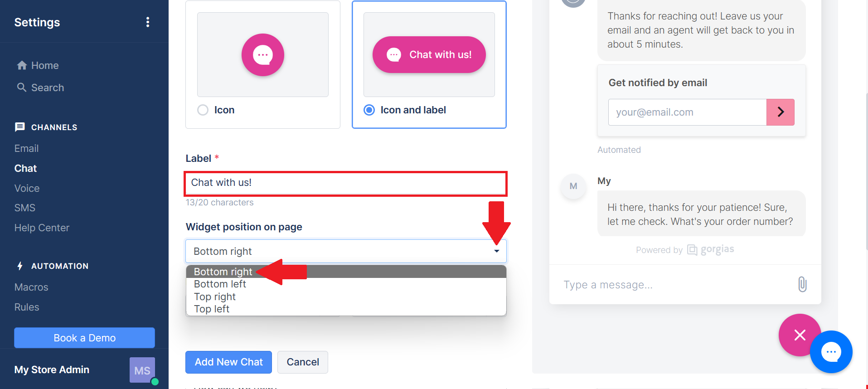Click the Book a Demo button

pyautogui.click(x=84, y=338)
